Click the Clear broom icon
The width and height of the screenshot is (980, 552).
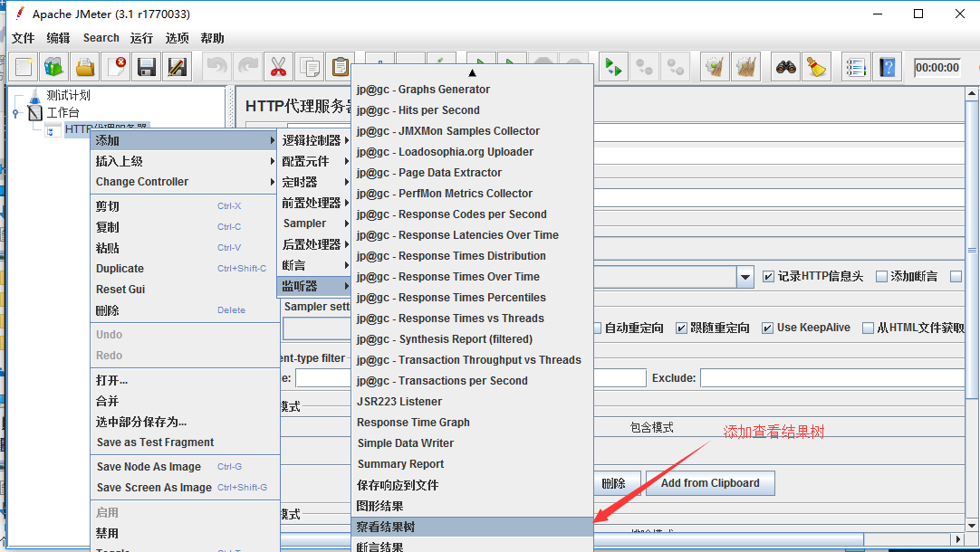coord(715,67)
